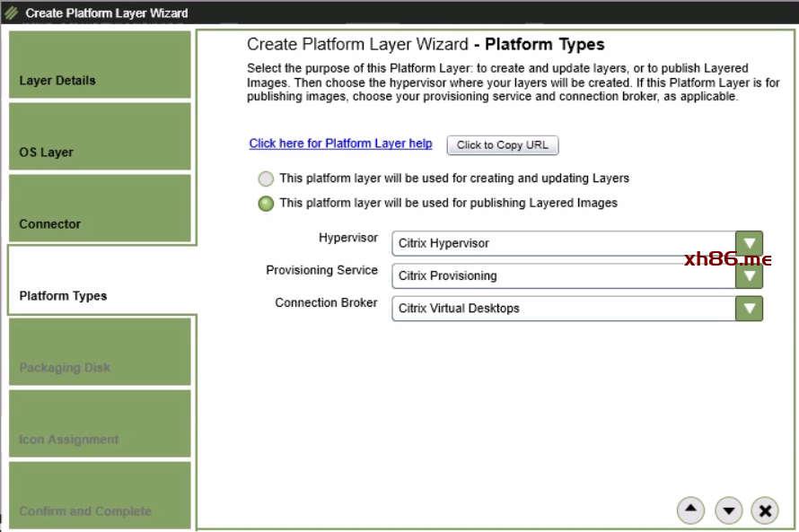Click the Citrix Virtual Desktops field
Screen dimensions: 799x532
[x=563, y=309]
